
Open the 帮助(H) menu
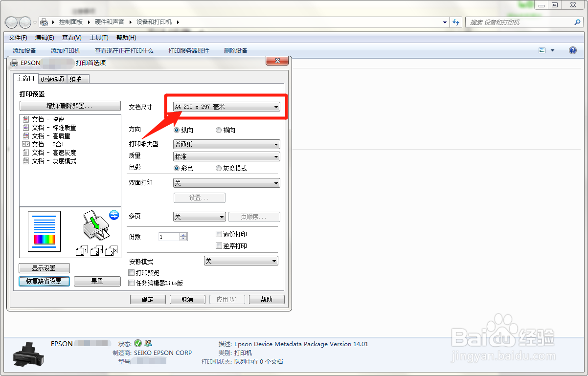tap(126, 38)
